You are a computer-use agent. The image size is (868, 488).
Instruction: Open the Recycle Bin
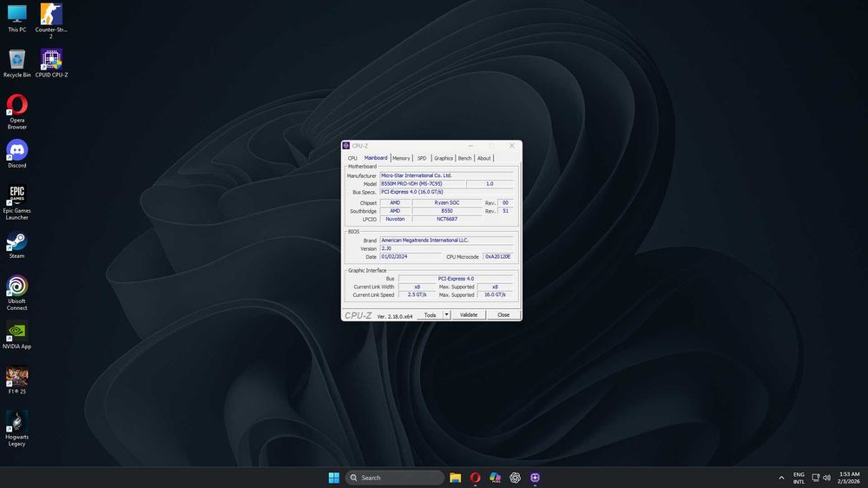click(x=16, y=63)
